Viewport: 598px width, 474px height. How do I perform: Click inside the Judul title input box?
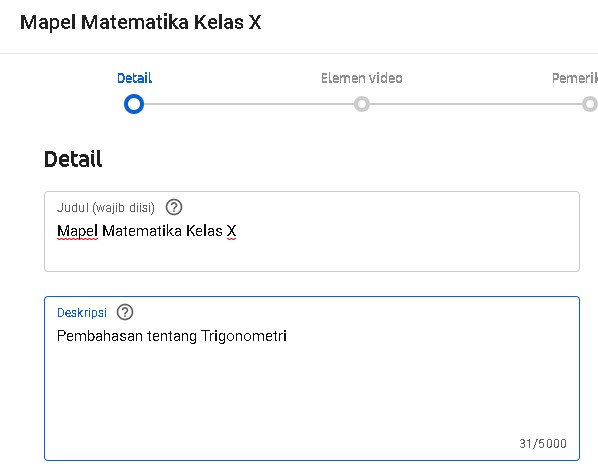pos(312,231)
